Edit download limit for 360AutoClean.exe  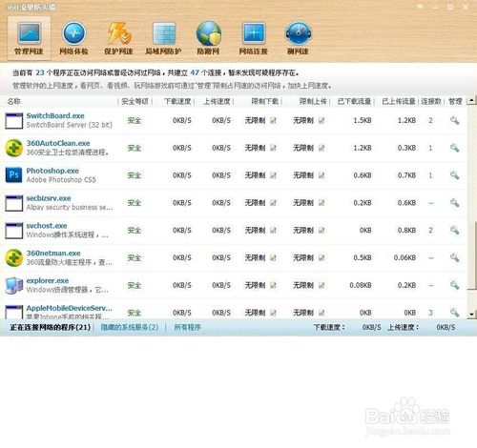point(273,148)
